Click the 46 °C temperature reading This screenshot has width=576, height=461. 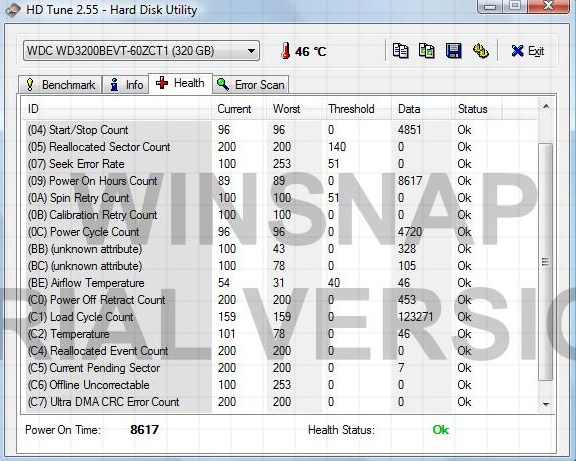tap(310, 51)
